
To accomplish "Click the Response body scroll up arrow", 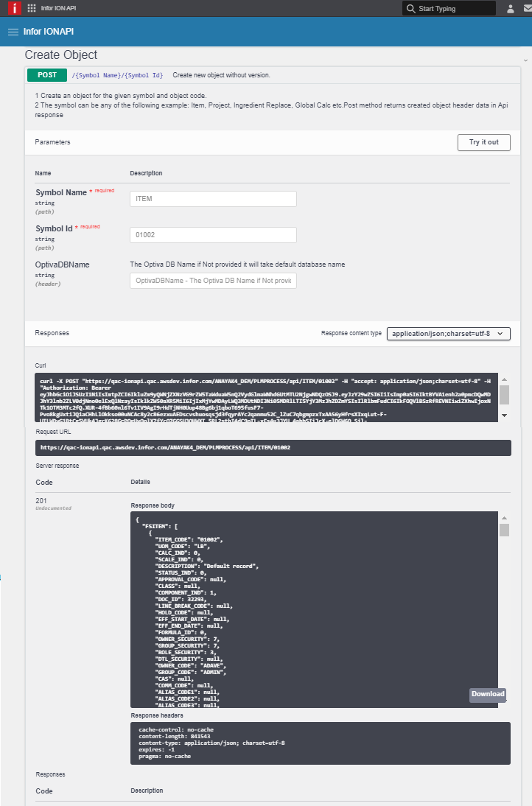I will pyautogui.click(x=504, y=518).
